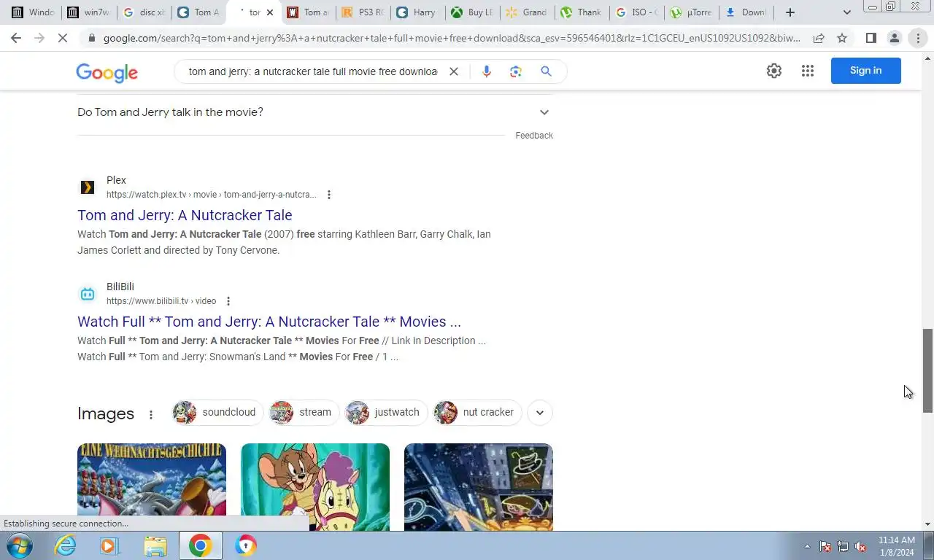
Task: Click the Plex favicon
Action: click(x=88, y=187)
